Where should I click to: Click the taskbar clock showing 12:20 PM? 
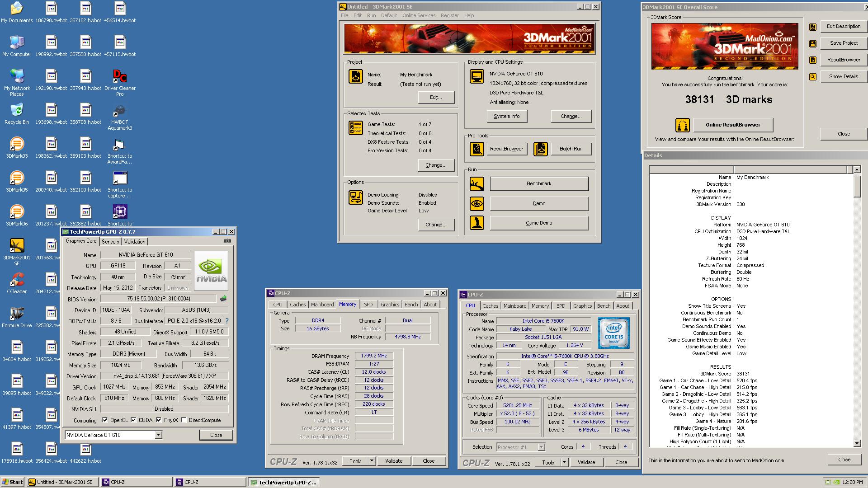[853, 482]
